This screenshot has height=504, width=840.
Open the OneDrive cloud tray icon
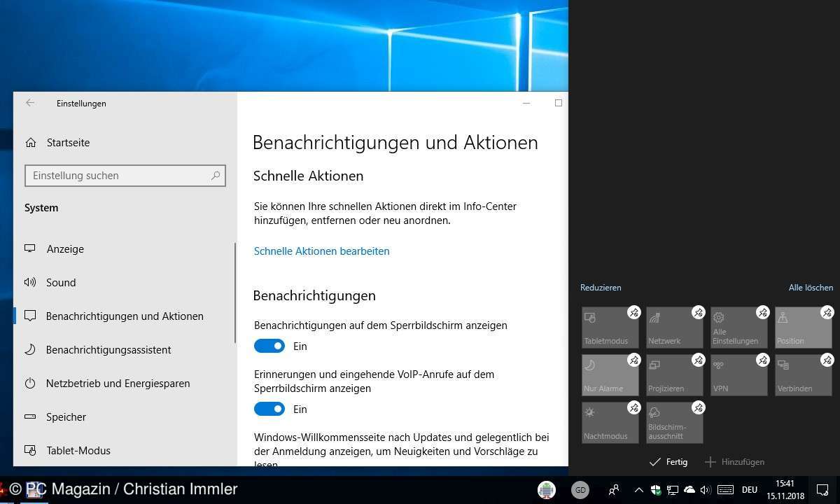click(689, 490)
